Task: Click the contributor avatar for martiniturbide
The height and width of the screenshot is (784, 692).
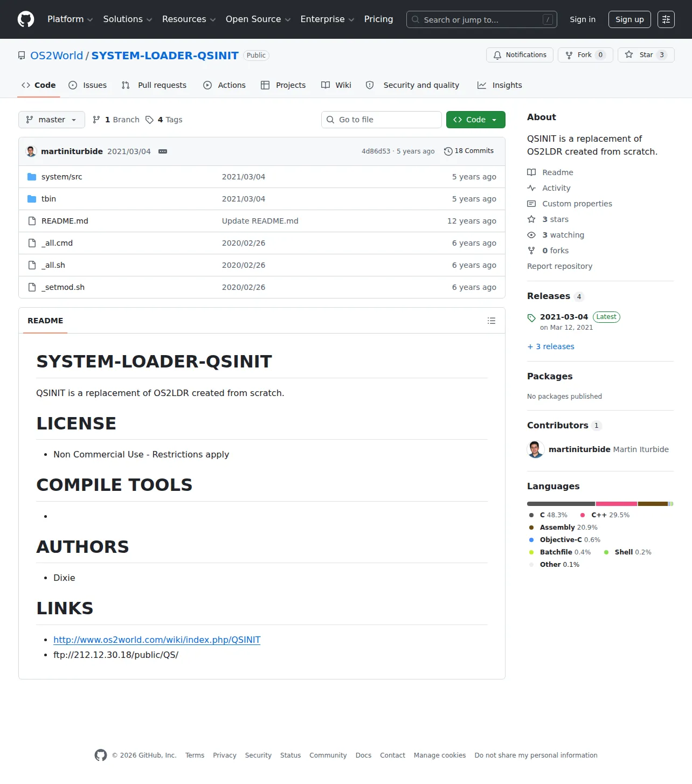Action: pyautogui.click(x=536, y=449)
